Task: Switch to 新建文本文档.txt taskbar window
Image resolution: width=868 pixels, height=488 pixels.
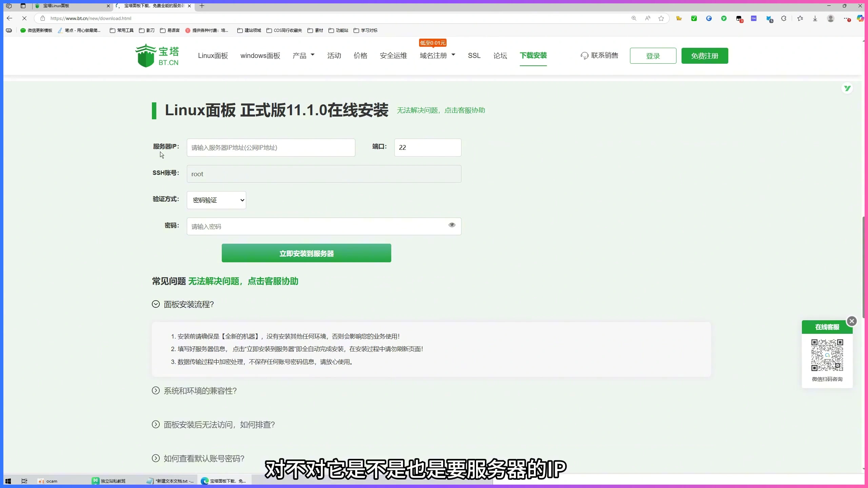Action: tap(170, 481)
